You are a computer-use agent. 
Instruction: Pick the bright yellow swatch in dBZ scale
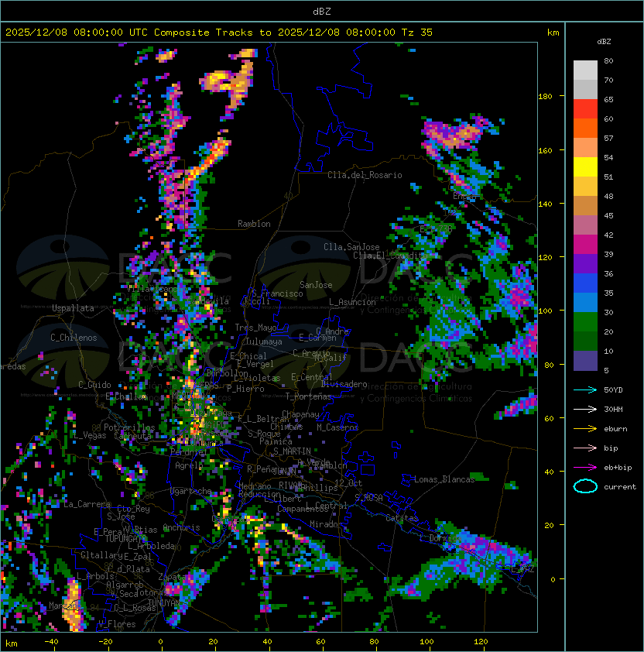pos(585,167)
